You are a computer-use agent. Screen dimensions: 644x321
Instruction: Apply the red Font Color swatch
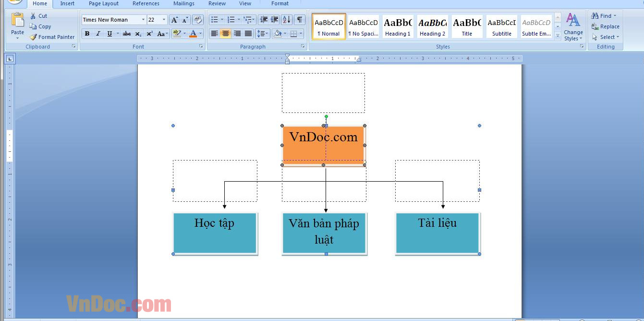click(x=192, y=33)
